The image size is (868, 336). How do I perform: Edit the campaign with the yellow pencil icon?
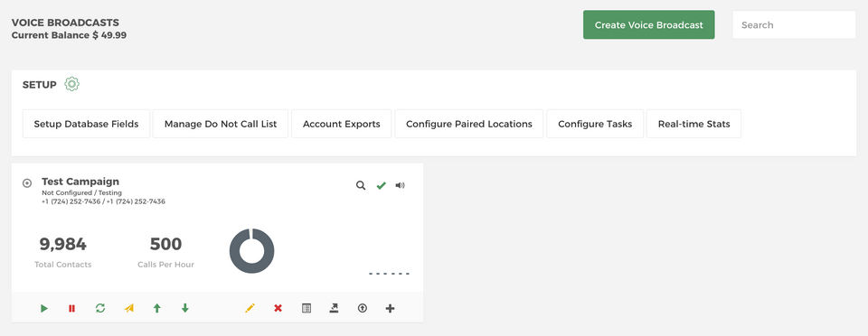(x=250, y=308)
